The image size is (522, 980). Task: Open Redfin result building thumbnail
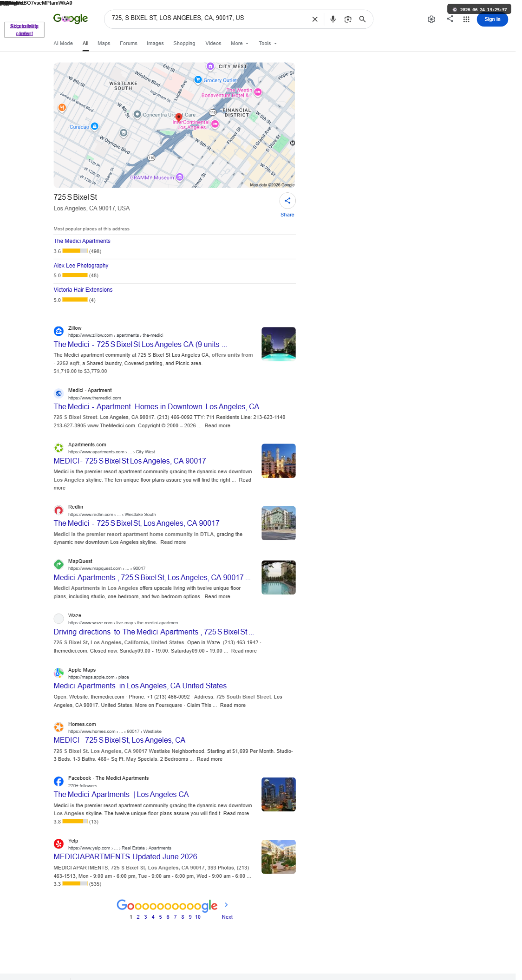pyautogui.click(x=279, y=523)
